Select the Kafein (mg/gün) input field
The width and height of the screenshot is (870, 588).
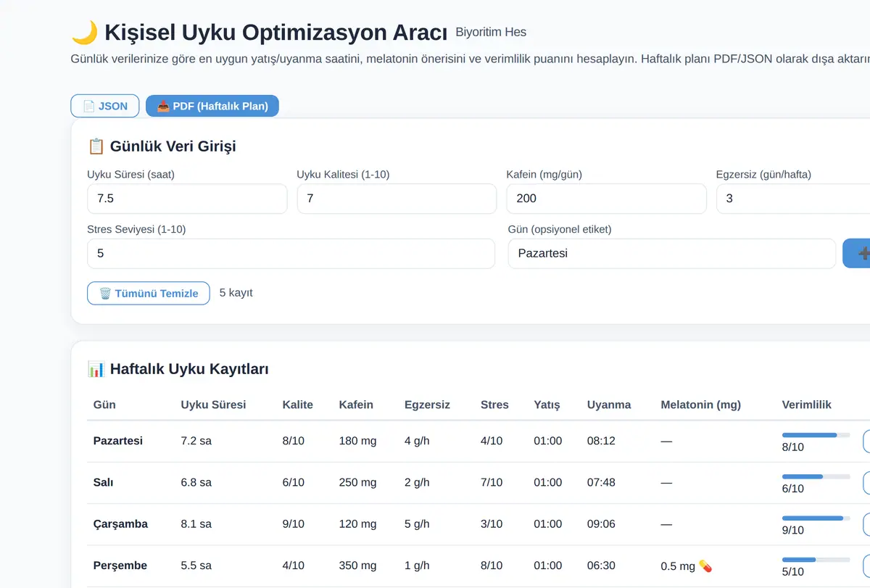coord(606,199)
